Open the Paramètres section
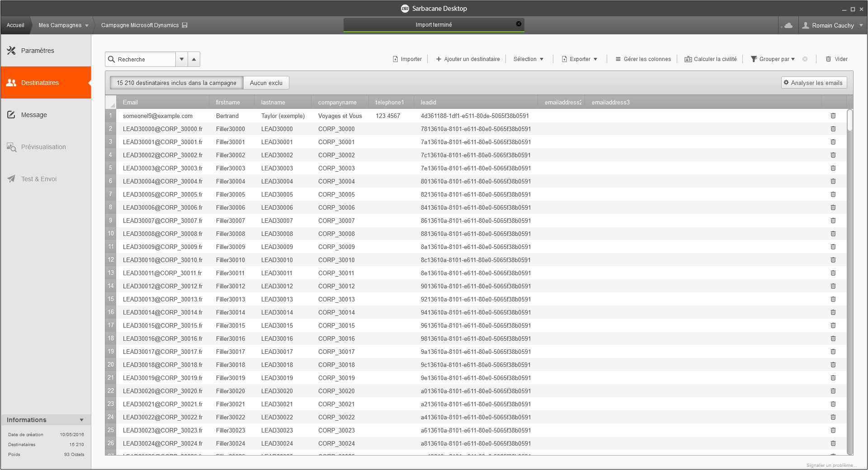Viewport: 868px width, 470px height. tap(46, 51)
